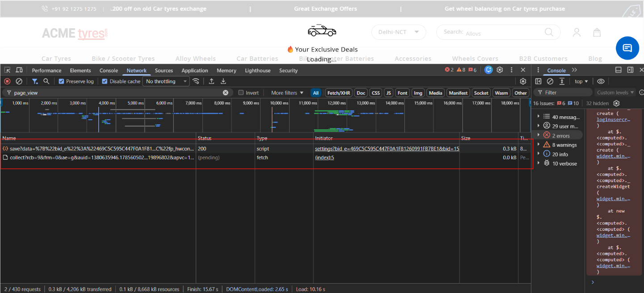The height and width of the screenshot is (293, 644).
Task: Open the Delhi-NCT location dropdown
Action: coord(399,32)
